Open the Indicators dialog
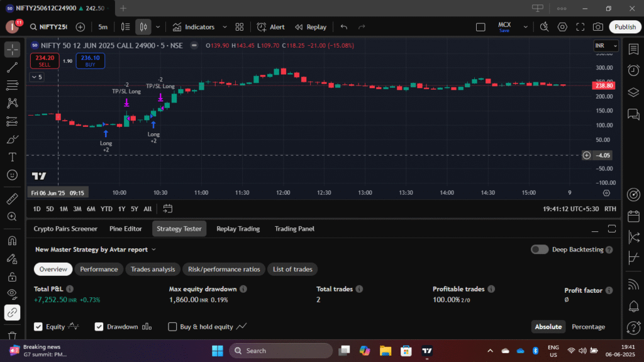Image resolution: width=644 pixels, height=362 pixels. [x=194, y=27]
